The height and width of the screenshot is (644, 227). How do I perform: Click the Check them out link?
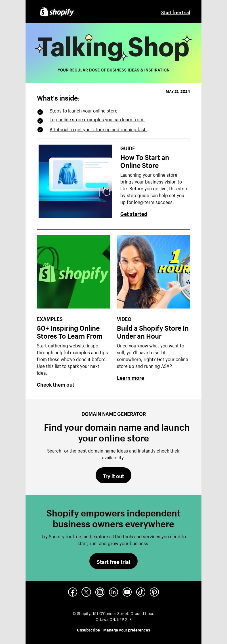click(x=56, y=385)
